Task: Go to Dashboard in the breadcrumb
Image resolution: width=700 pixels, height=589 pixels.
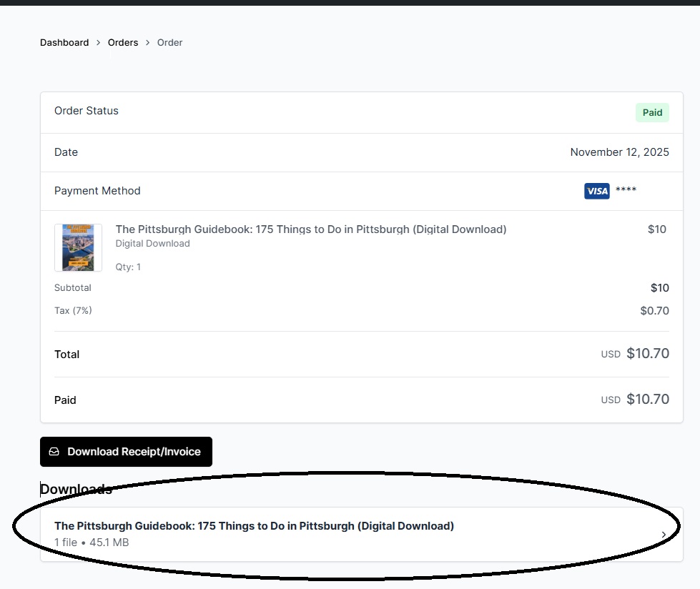Action: (x=64, y=43)
